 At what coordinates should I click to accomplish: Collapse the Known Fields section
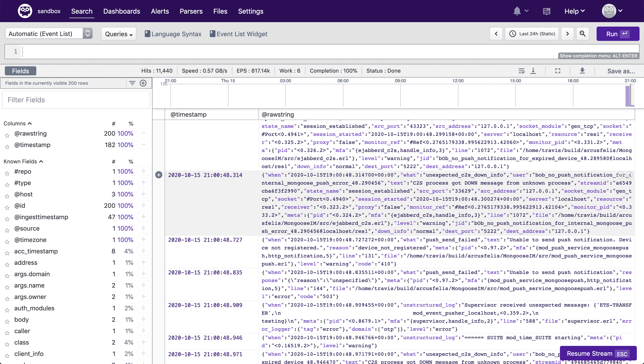tap(41, 161)
